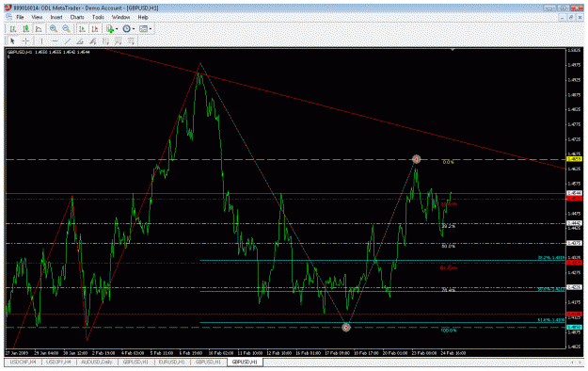The height and width of the screenshot is (371, 588).
Task: Open GBPUSD,H1 tab right after EURUSD,H1 tab
Action: click(x=208, y=362)
